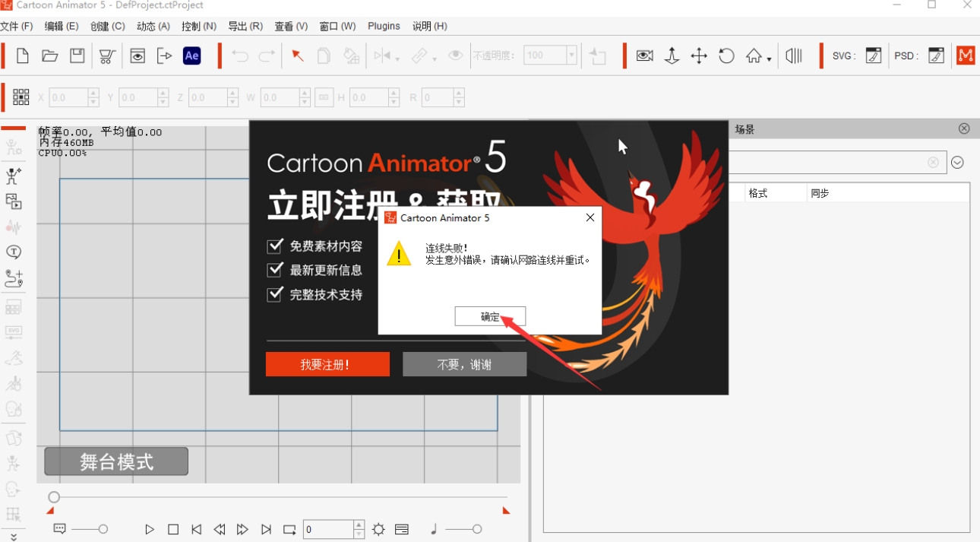Open the project settings gear icon

(379, 529)
